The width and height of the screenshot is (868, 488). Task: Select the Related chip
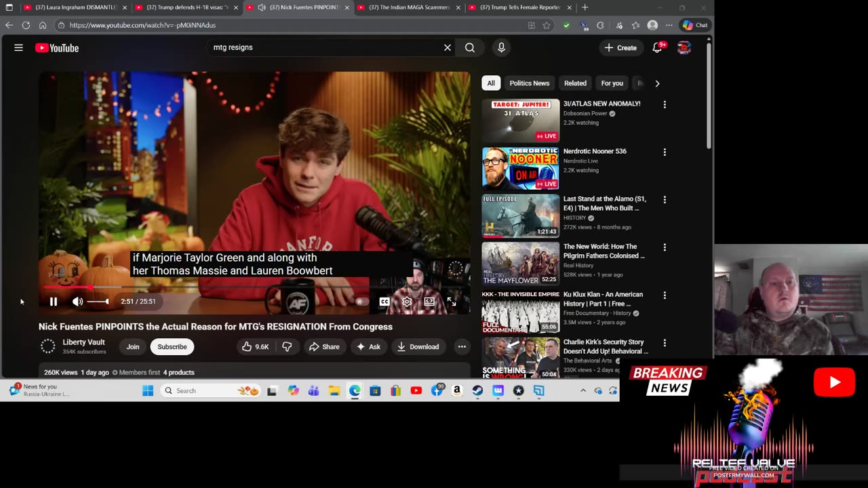tap(575, 83)
